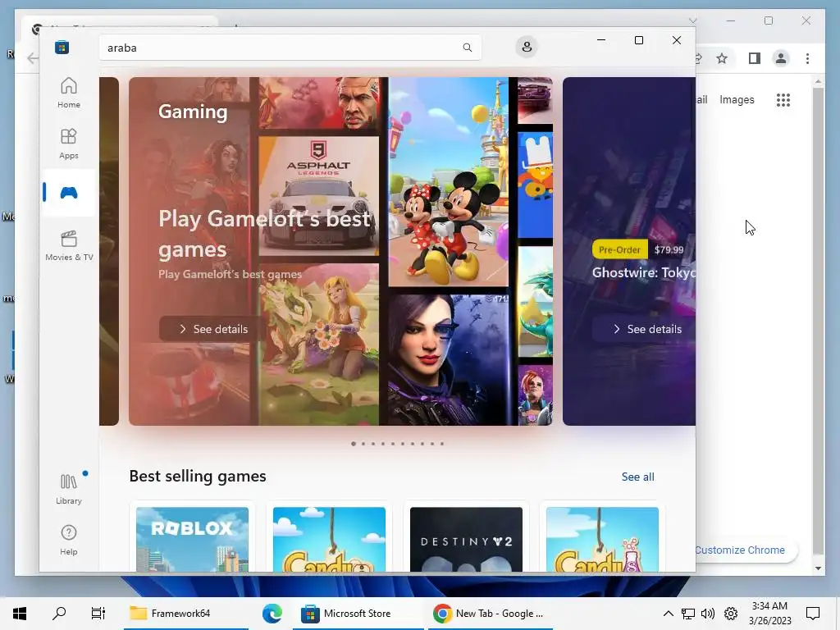Click See all for Best selling games

click(x=637, y=477)
